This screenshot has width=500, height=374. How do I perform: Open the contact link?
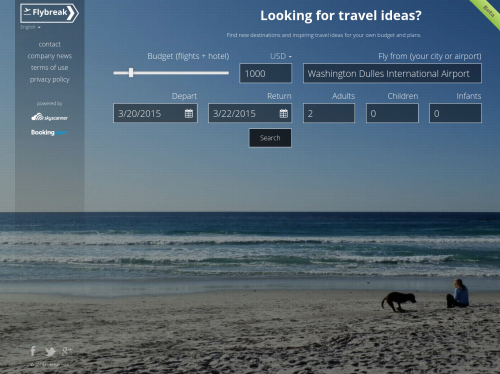point(50,44)
